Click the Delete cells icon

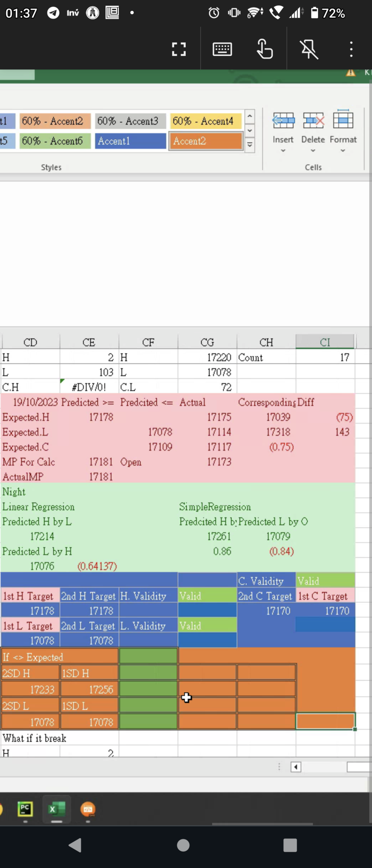313,121
